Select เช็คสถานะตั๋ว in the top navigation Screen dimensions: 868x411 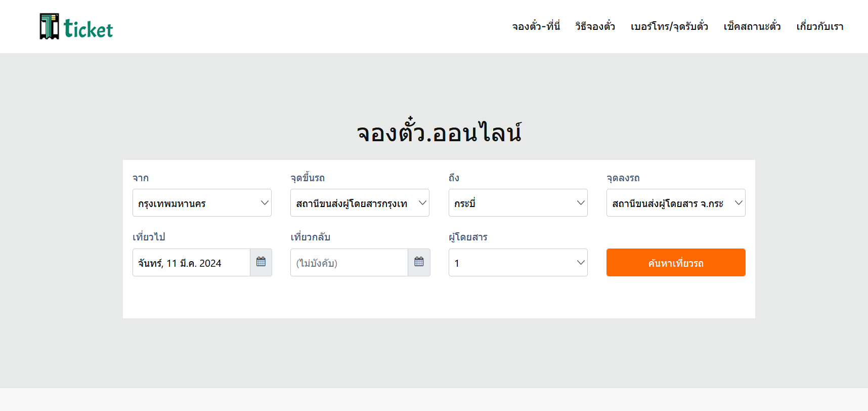pyautogui.click(x=752, y=26)
